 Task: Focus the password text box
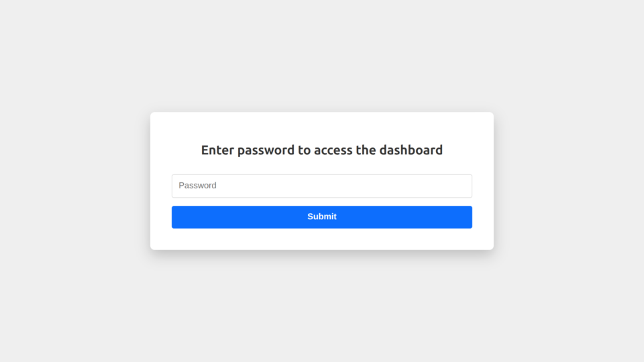coord(322,186)
